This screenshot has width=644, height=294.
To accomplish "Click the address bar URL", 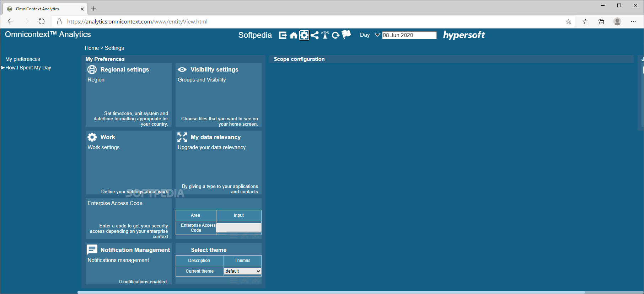I will coord(137,22).
